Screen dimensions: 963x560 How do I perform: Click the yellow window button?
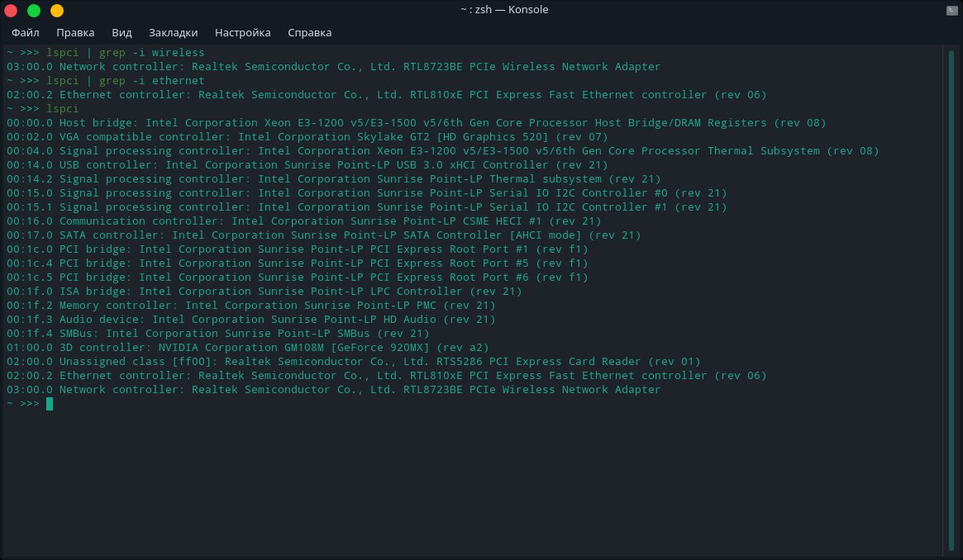[x=57, y=11]
